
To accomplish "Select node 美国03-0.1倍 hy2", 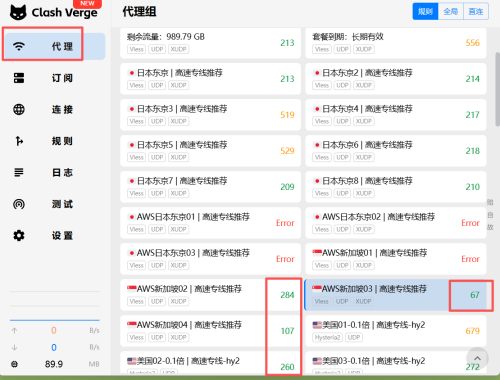I will (x=396, y=362).
